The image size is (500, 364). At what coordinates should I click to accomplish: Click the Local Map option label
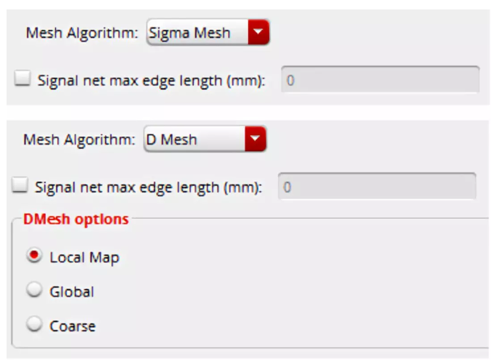[84, 258]
